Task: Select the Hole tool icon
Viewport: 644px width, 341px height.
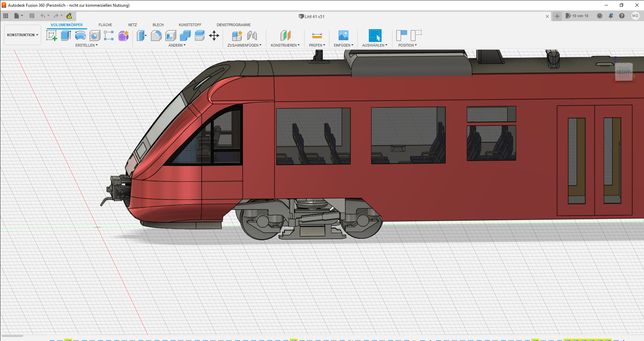Action: tap(95, 36)
